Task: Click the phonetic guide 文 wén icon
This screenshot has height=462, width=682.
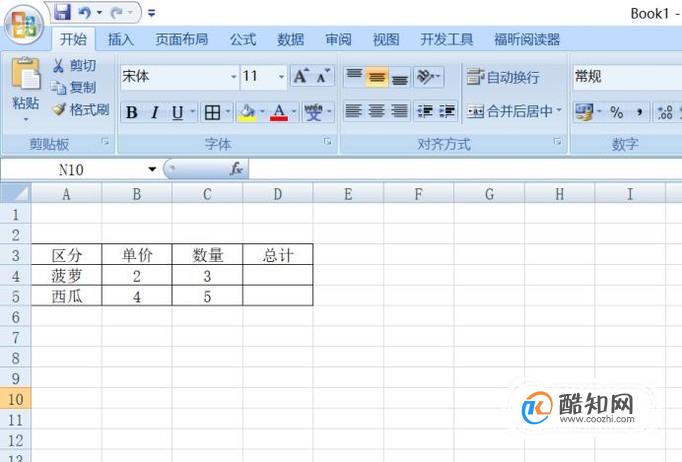Action: coord(313,112)
